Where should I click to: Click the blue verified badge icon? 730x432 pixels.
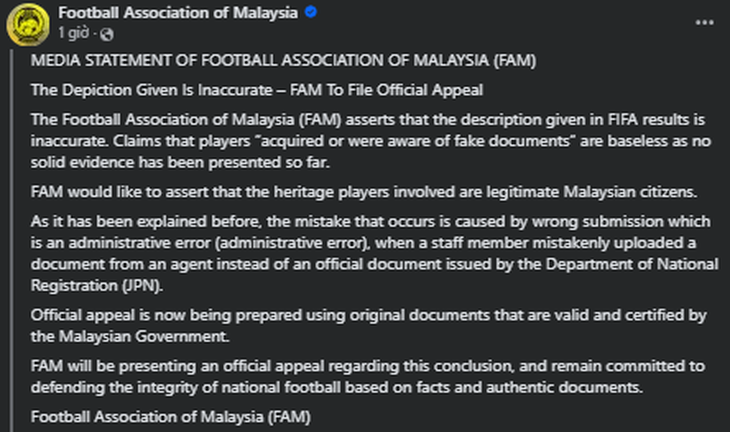click(312, 13)
